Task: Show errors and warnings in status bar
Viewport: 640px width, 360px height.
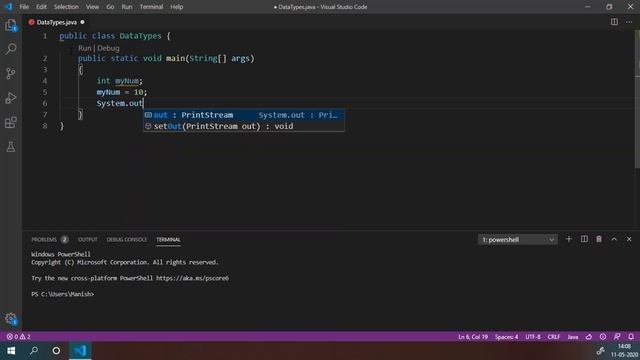Action: coord(18,337)
